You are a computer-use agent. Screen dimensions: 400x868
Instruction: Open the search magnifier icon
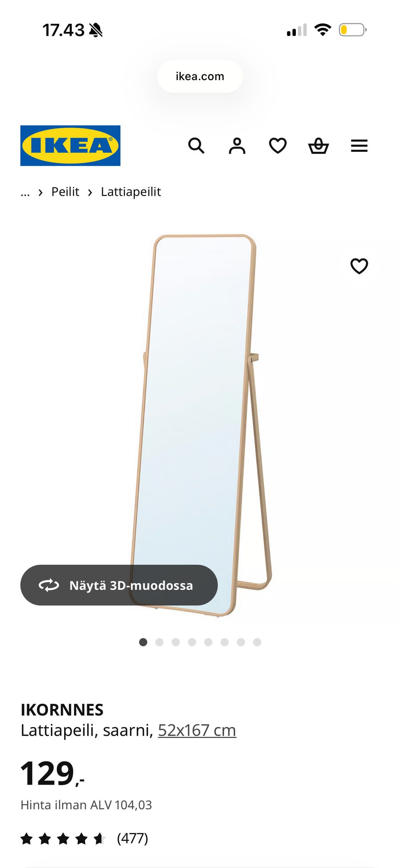pos(196,146)
